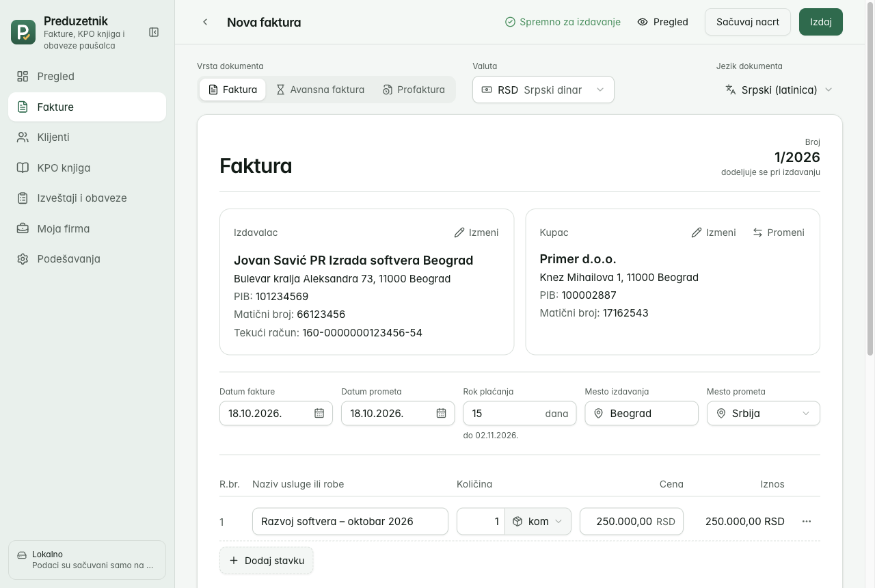Click the Spremno za izdavanje status
The width and height of the screenshot is (875, 588).
click(563, 22)
